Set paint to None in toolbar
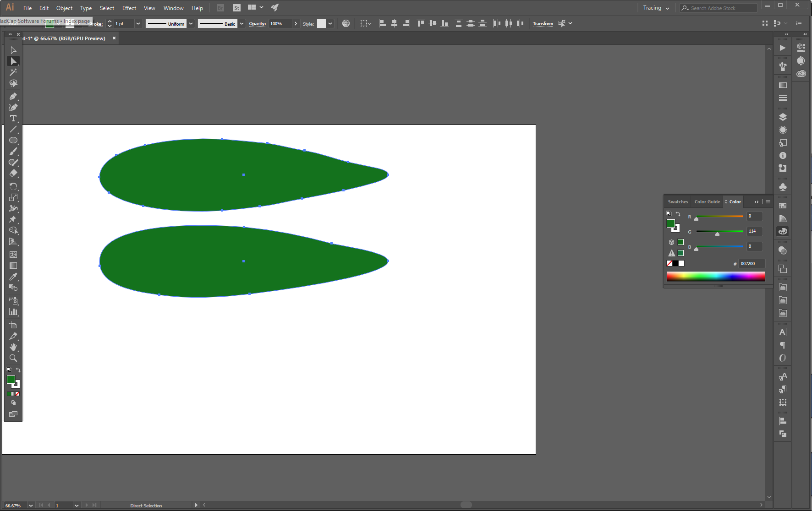 tap(17, 394)
